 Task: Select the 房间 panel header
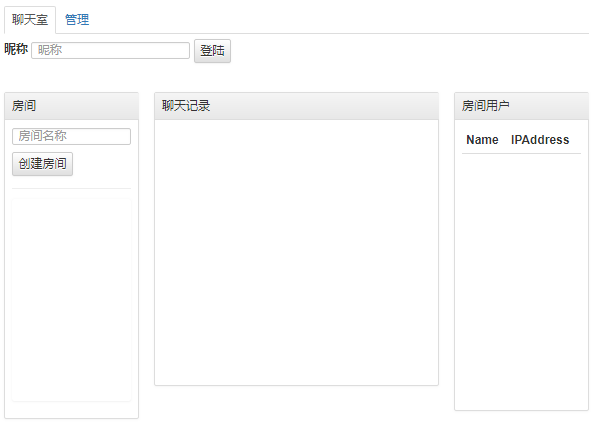pos(71,106)
